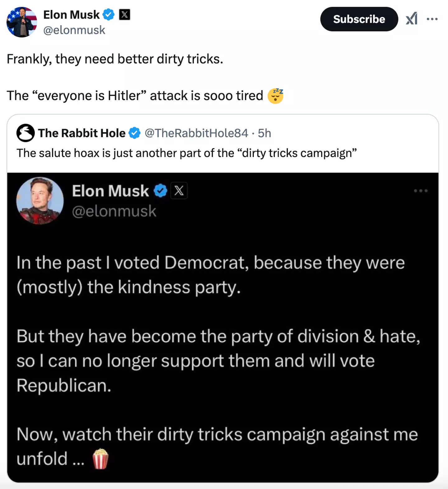Screen dimensions: 448x489
Task: Click the X badge inside the dark screenshot
Action: (x=179, y=191)
